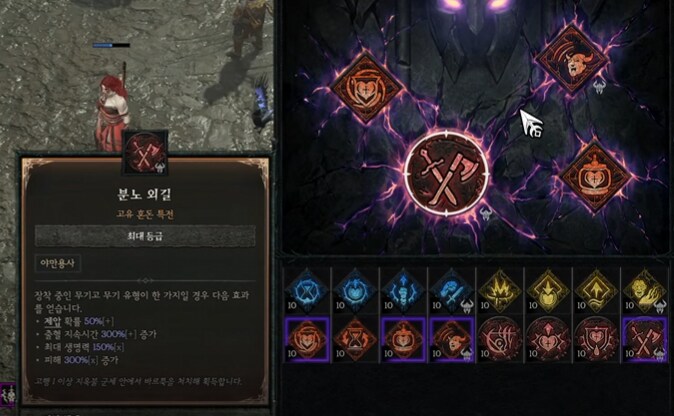Pick the blue hourglass perk in inventory

[x=307, y=292]
